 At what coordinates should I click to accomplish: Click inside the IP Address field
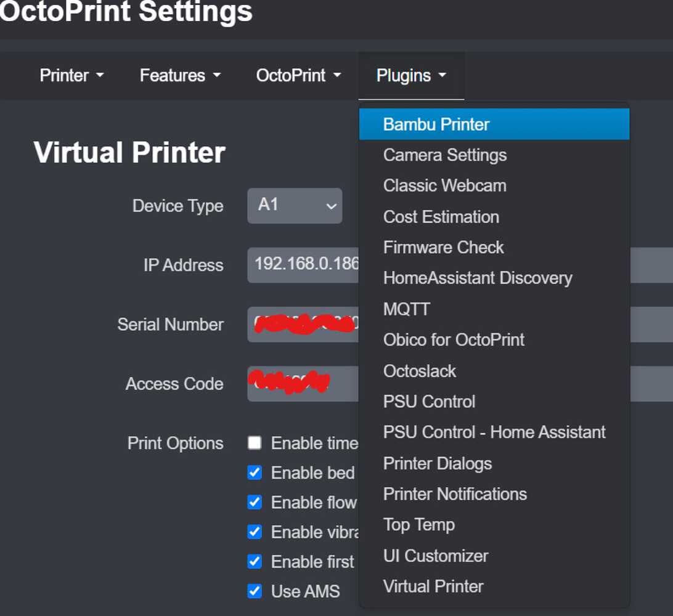coord(302,265)
